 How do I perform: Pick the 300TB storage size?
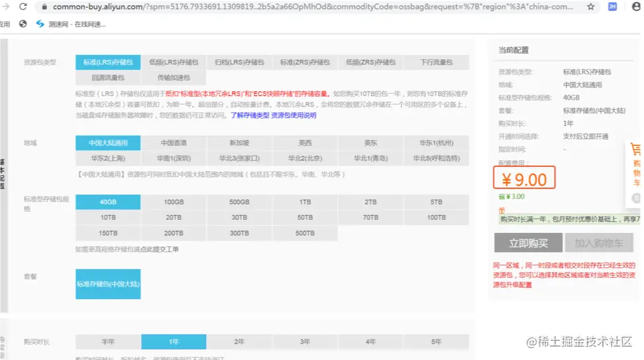pos(239,234)
